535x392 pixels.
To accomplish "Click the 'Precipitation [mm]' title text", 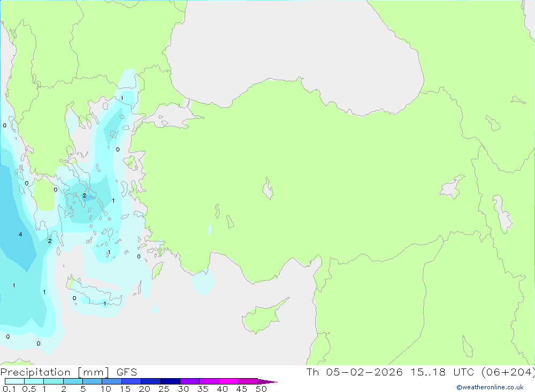I will click(55, 372).
